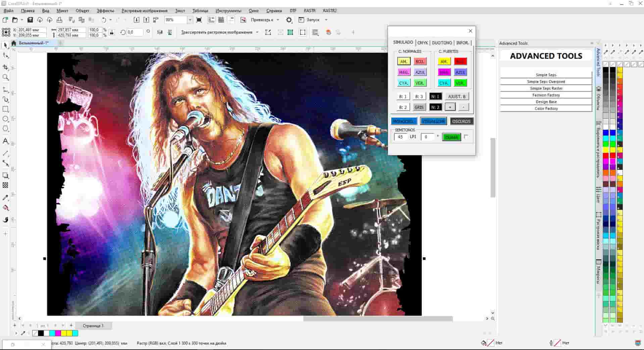Select the Interactive Fill bucket tool

click(x=5, y=208)
